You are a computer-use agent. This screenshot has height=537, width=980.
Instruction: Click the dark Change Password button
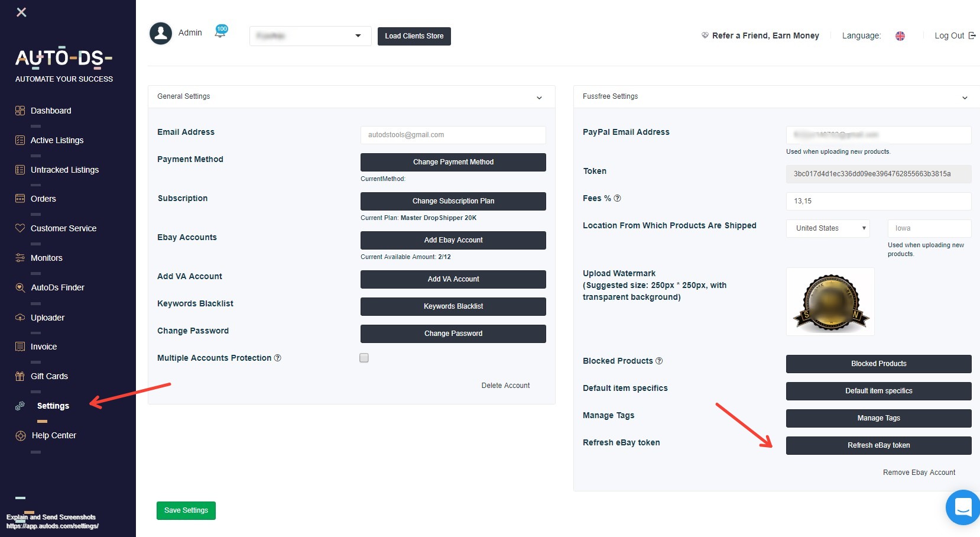(453, 334)
